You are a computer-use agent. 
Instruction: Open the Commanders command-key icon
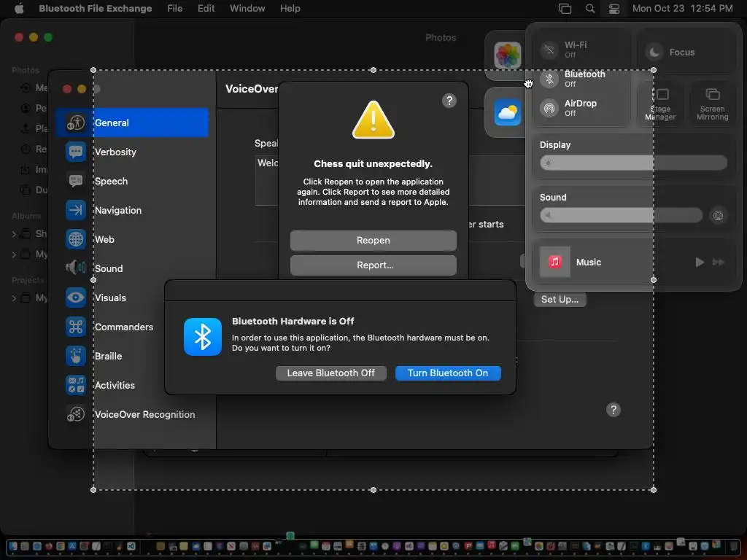click(76, 327)
